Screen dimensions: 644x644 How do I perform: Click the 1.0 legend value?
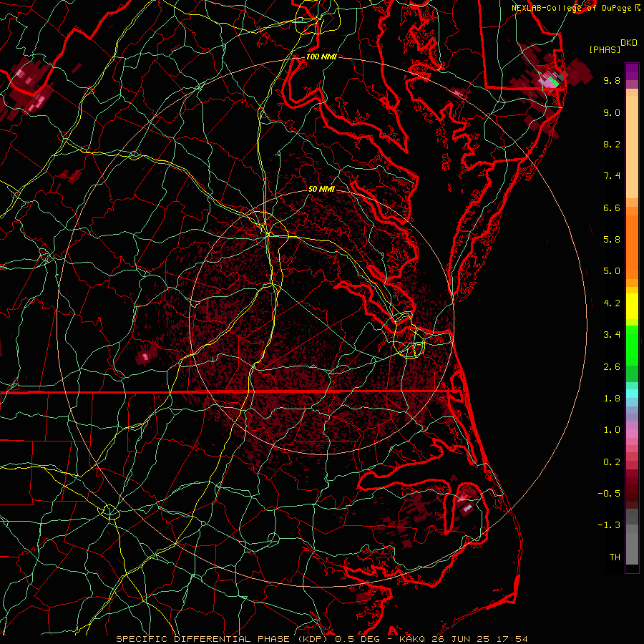coord(612,430)
